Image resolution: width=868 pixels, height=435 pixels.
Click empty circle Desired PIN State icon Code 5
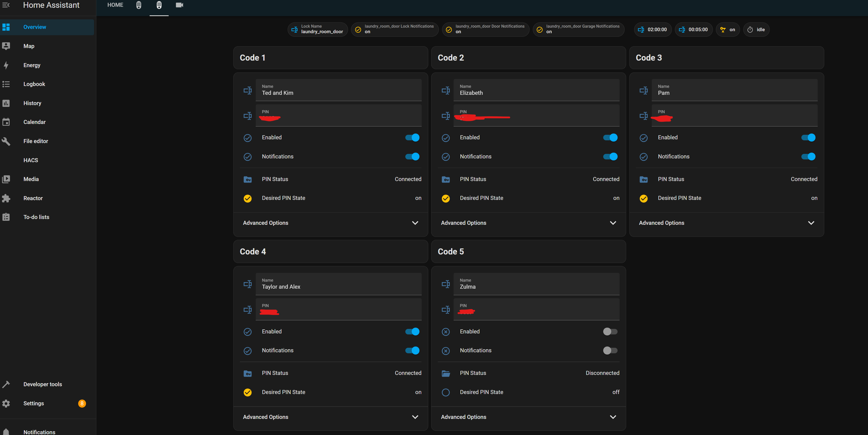446,392
